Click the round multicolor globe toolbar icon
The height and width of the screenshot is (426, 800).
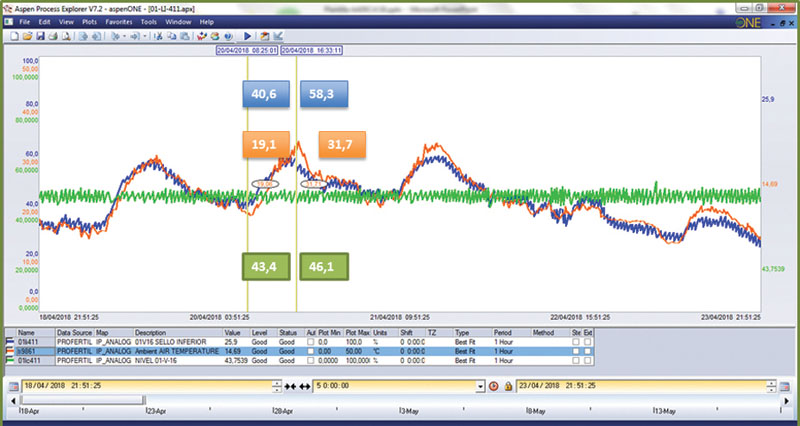pyautogui.click(x=215, y=36)
